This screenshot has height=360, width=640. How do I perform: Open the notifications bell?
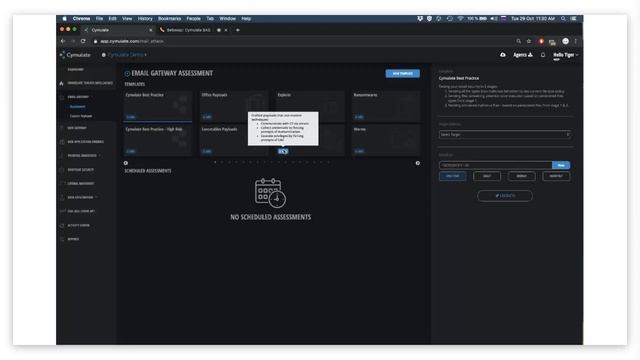click(543, 55)
